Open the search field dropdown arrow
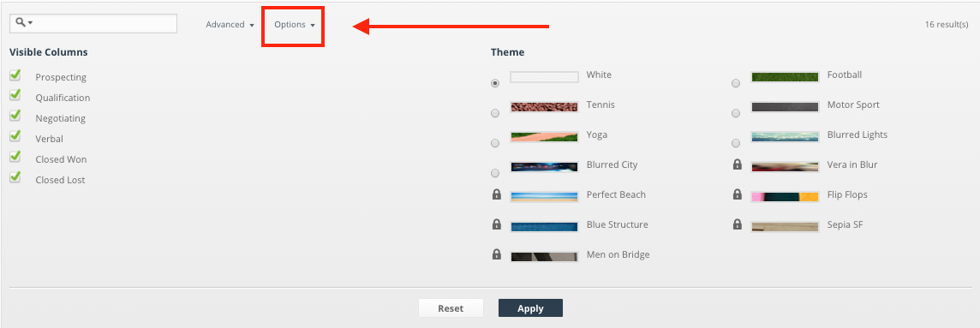The image size is (980, 328). point(30,23)
